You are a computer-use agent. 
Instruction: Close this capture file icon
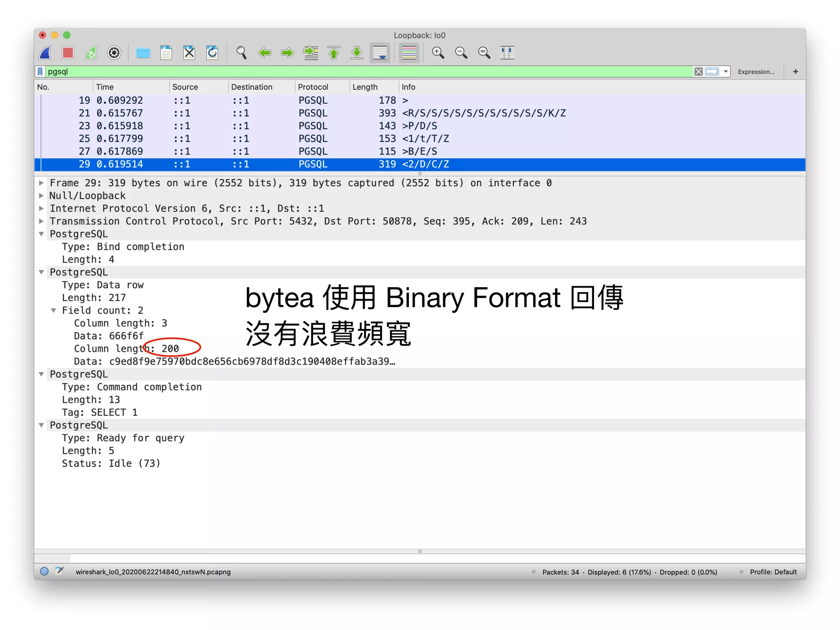(189, 52)
